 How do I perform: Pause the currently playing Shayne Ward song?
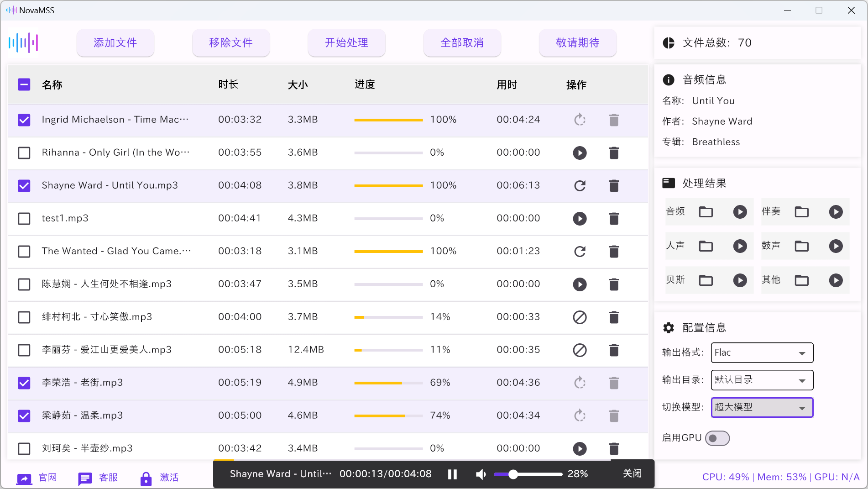452,474
